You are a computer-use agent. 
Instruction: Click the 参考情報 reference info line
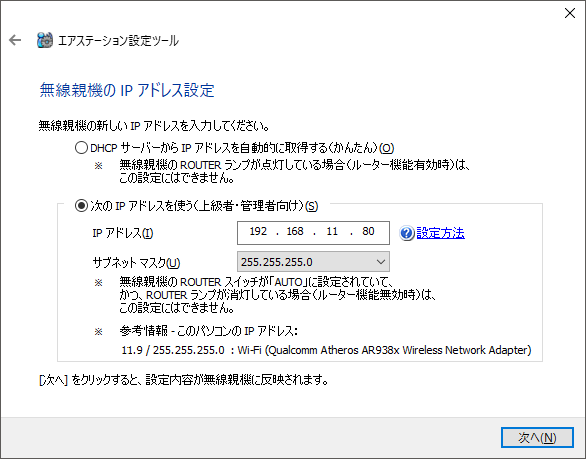coord(208,331)
